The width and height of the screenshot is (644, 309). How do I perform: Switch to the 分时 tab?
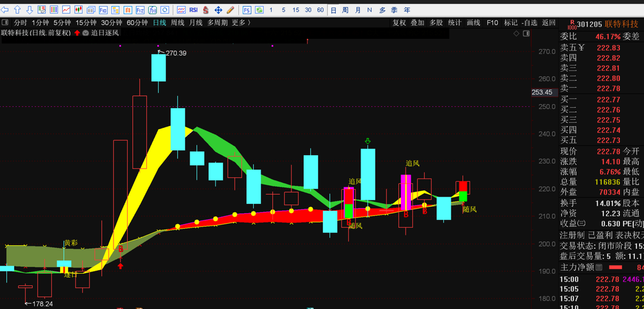[20, 23]
